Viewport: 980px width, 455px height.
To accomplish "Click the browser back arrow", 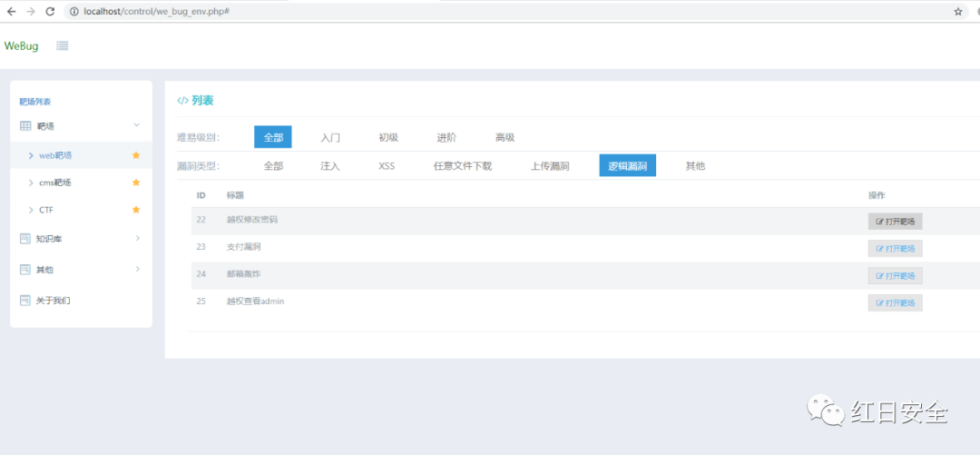I will click(11, 11).
